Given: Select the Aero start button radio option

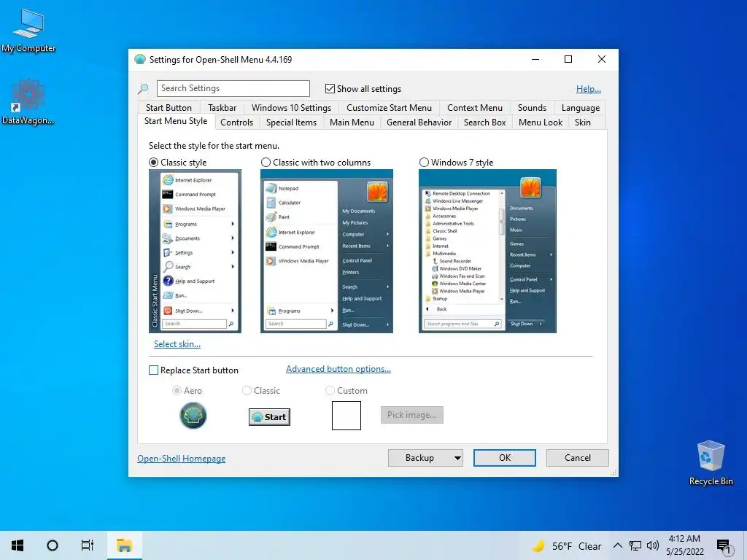Looking at the screenshot, I should [177, 391].
